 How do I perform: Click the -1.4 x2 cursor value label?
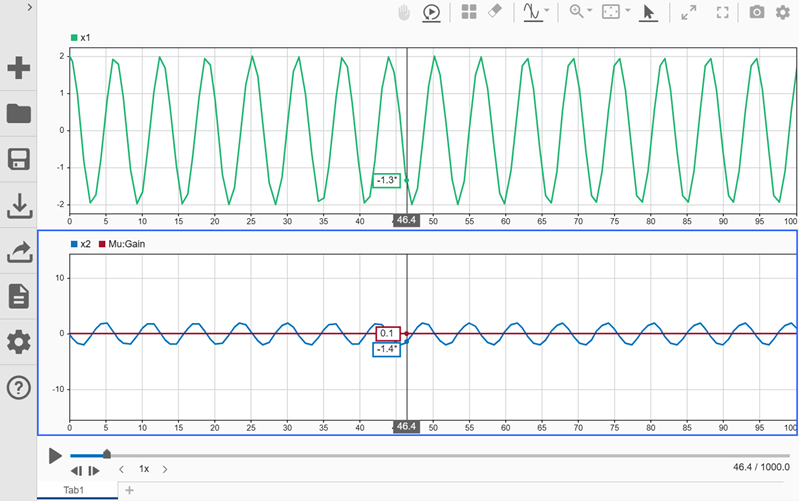(x=386, y=349)
